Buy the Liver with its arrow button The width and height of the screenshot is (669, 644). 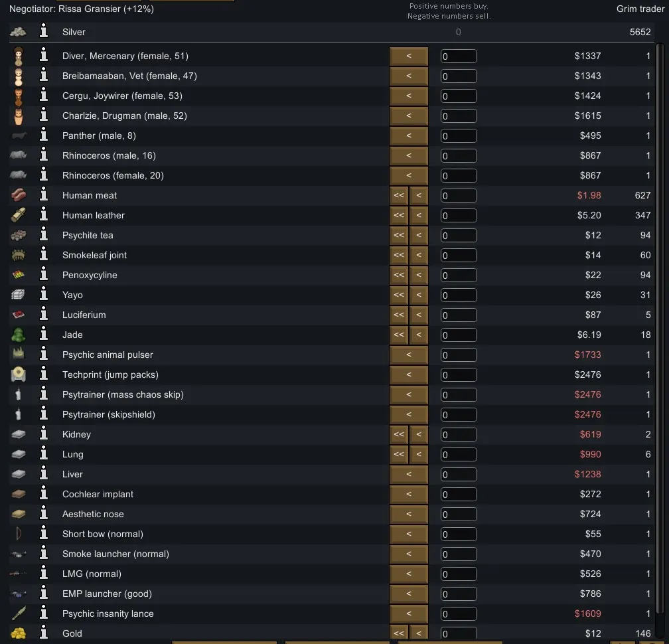[409, 474]
